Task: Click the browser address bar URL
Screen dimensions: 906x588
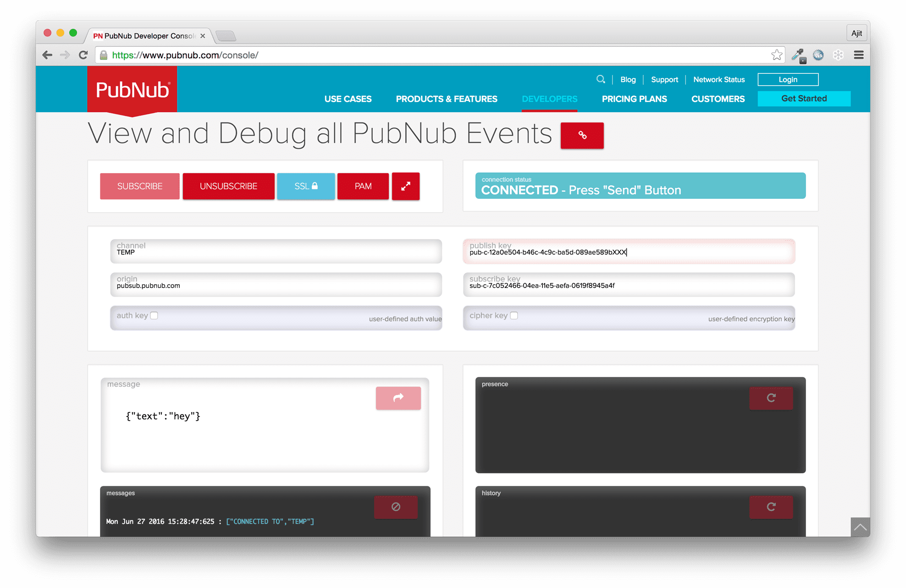Action: (185, 55)
